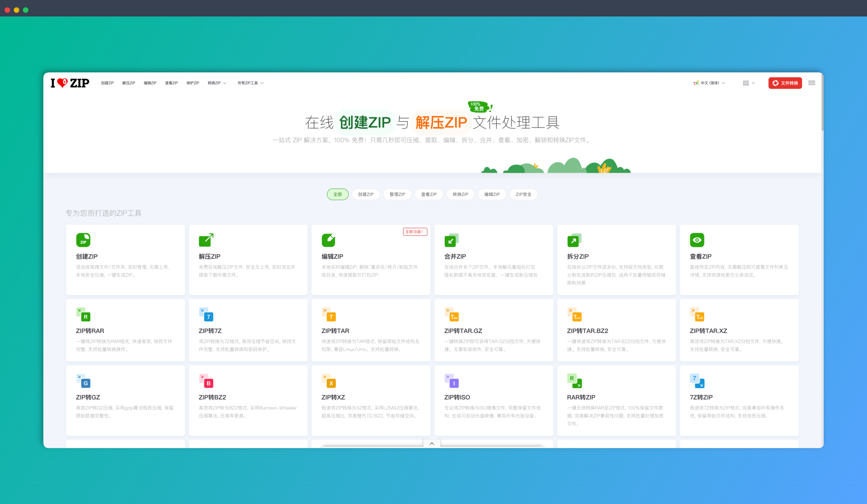
Task: Click the red 文件转换 button
Action: (x=785, y=83)
